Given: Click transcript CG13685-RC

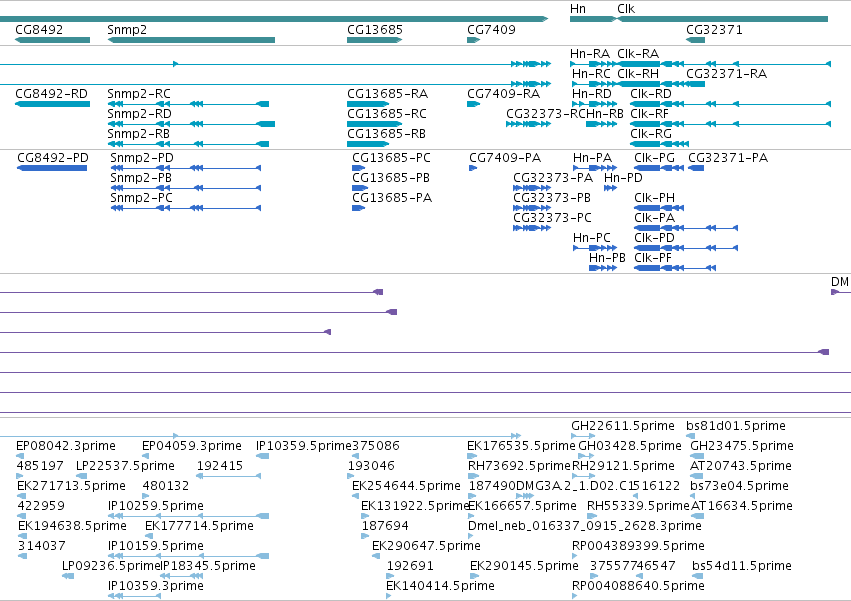Looking at the screenshot, I should (387, 114).
